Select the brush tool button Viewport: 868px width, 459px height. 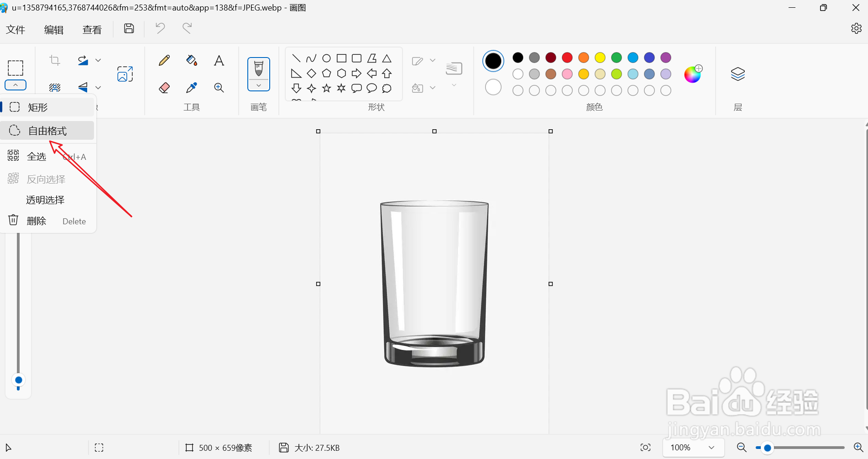pos(259,69)
